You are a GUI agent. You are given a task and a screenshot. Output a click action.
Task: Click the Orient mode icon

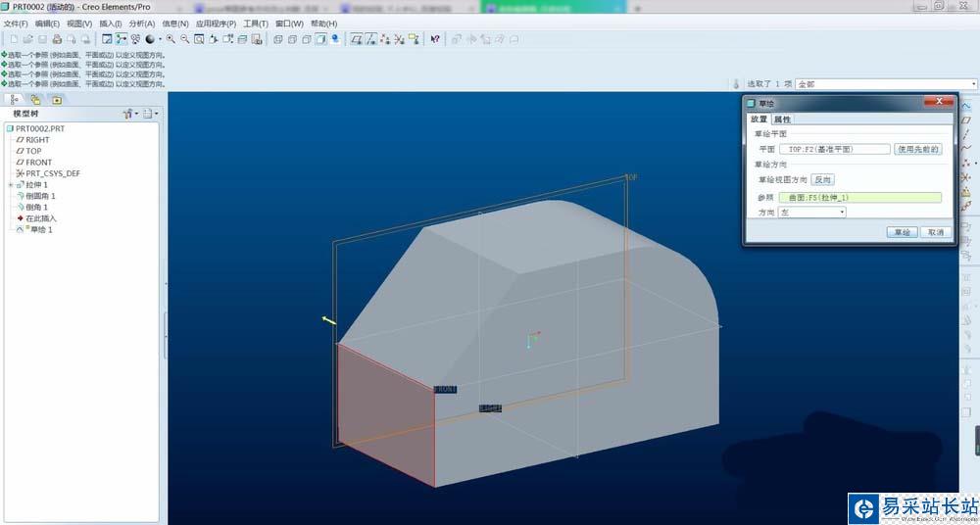(135, 39)
